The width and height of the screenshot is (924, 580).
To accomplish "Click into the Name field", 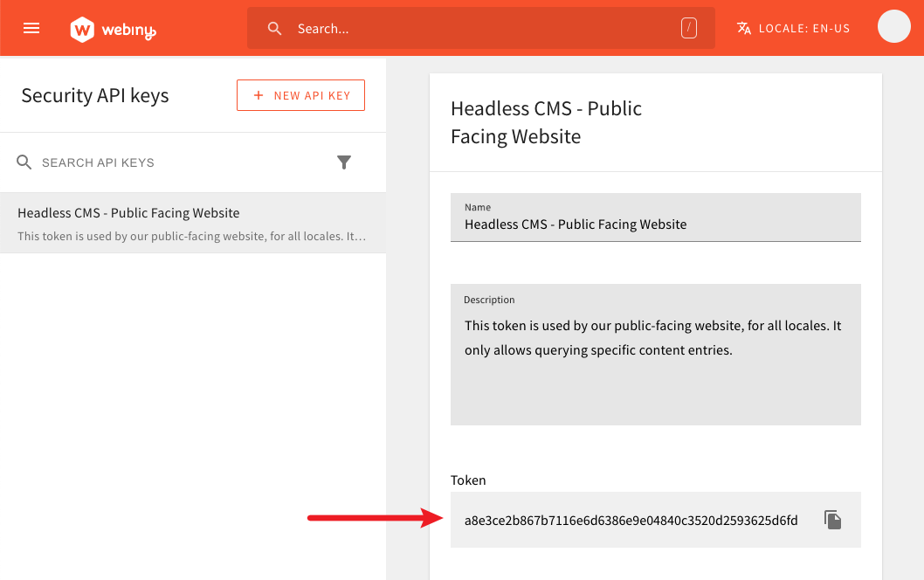I will click(655, 224).
